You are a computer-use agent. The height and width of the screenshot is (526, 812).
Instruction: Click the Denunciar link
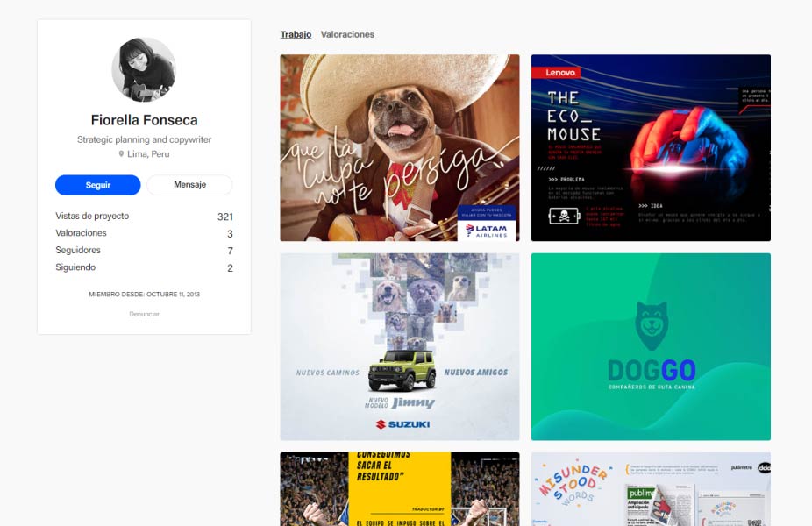[x=144, y=314]
